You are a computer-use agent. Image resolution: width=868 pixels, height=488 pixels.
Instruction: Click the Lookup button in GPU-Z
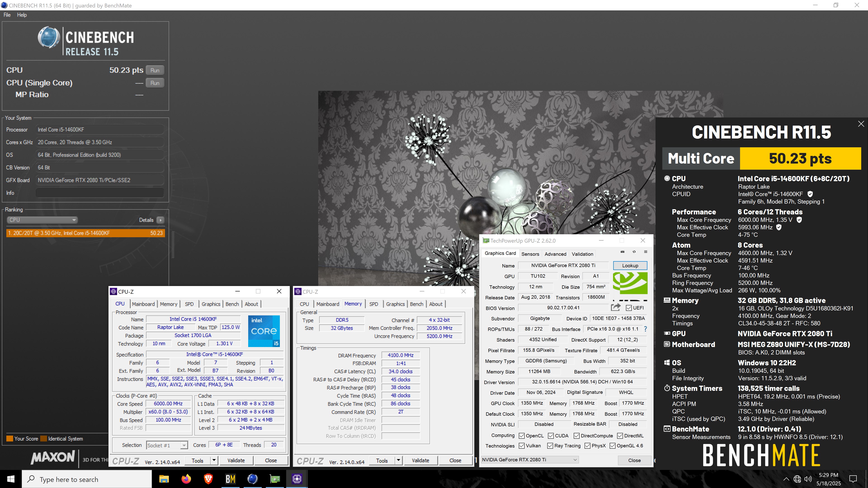[630, 265]
